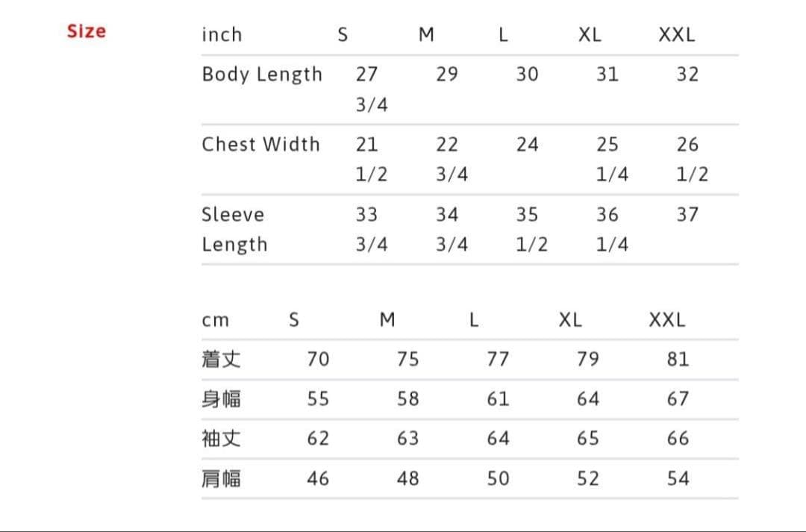Click the XXL column header in inch table
Image resolution: width=806 pixels, height=532 pixels.
[676, 35]
